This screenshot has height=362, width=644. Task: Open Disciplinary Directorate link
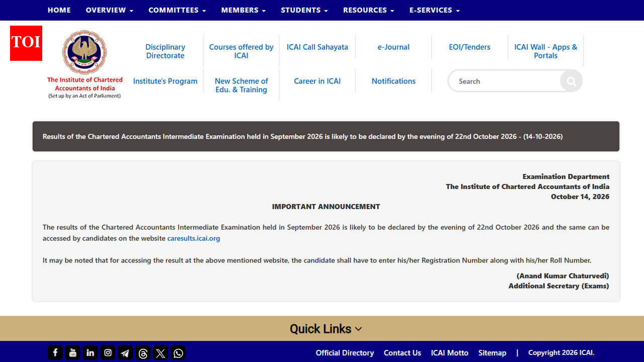tap(165, 51)
